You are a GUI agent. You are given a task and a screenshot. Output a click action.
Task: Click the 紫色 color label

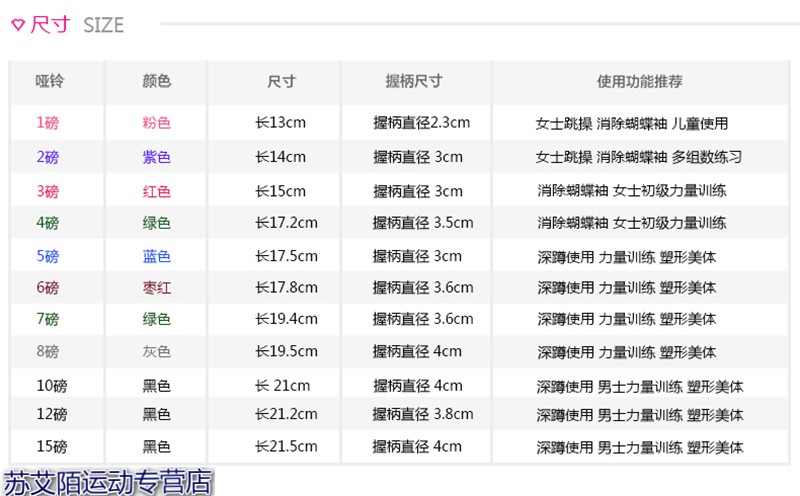click(157, 157)
